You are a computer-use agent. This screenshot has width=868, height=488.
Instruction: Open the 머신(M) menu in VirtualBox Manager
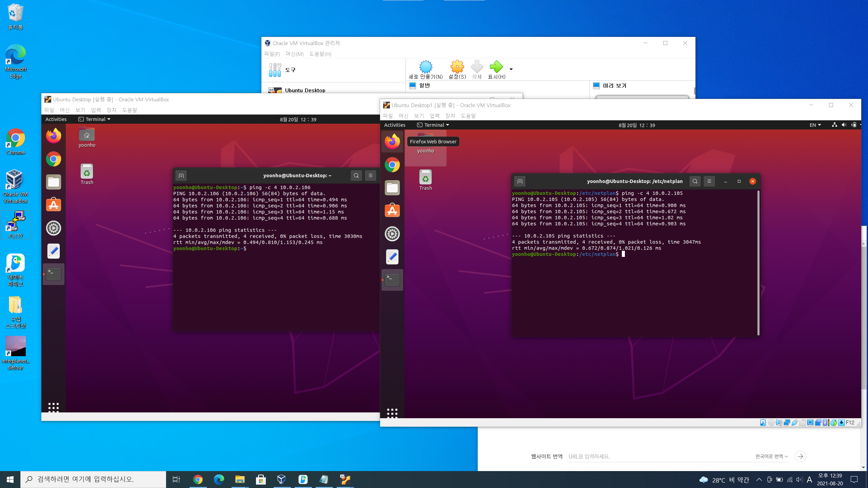pos(294,54)
